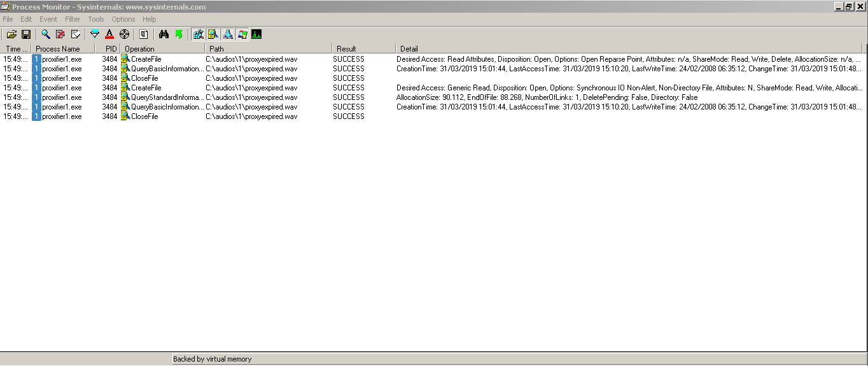The width and height of the screenshot is (868, 366).
Task: Click the Path column header
Action: point(269,48)
